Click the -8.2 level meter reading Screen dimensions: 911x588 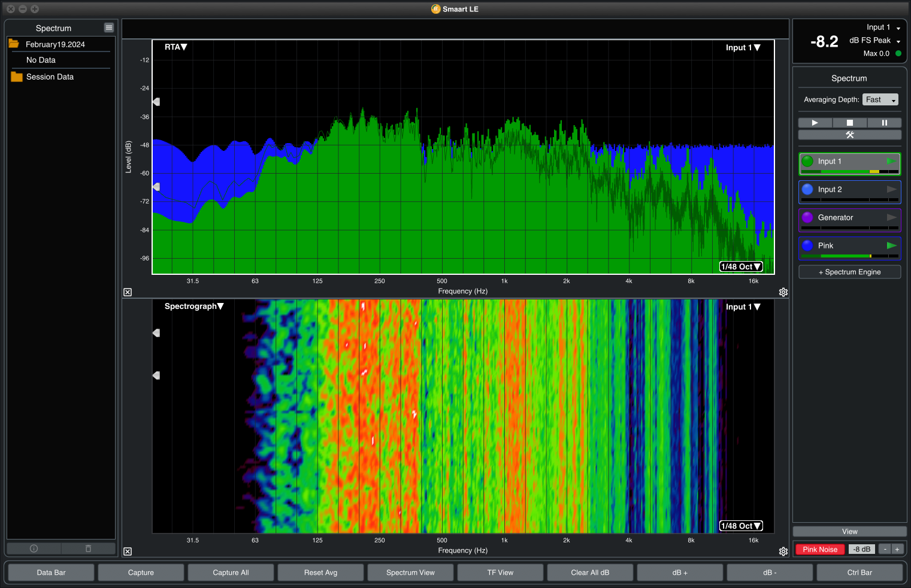[824, 41]
